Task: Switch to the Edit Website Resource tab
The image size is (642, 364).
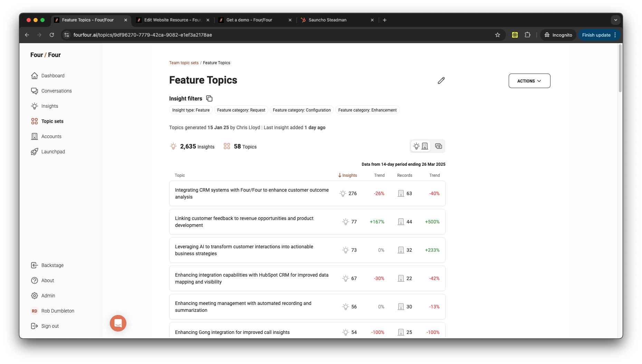Action: (x=172, y=20)
